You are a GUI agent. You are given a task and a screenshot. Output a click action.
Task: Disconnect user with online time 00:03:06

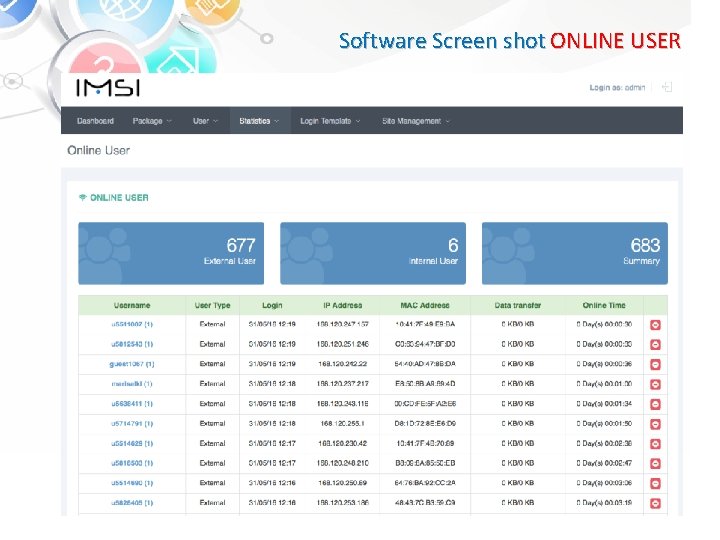655,484
